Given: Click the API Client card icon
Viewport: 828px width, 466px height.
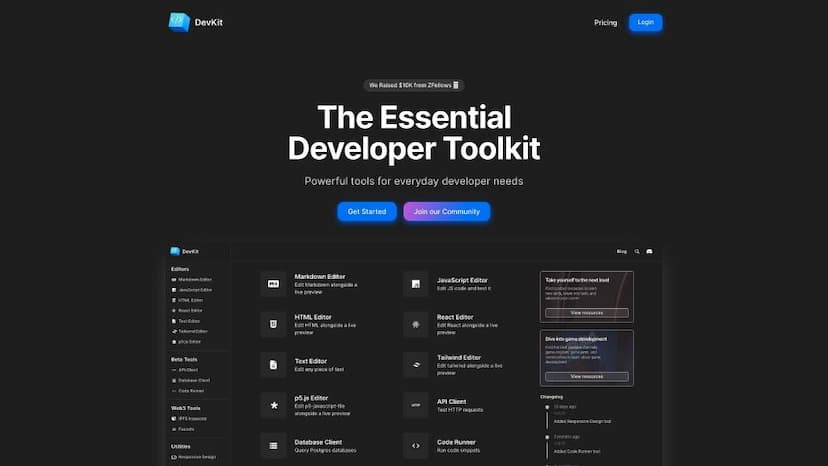Looking at the screenshot, I should tap(416, 405).
